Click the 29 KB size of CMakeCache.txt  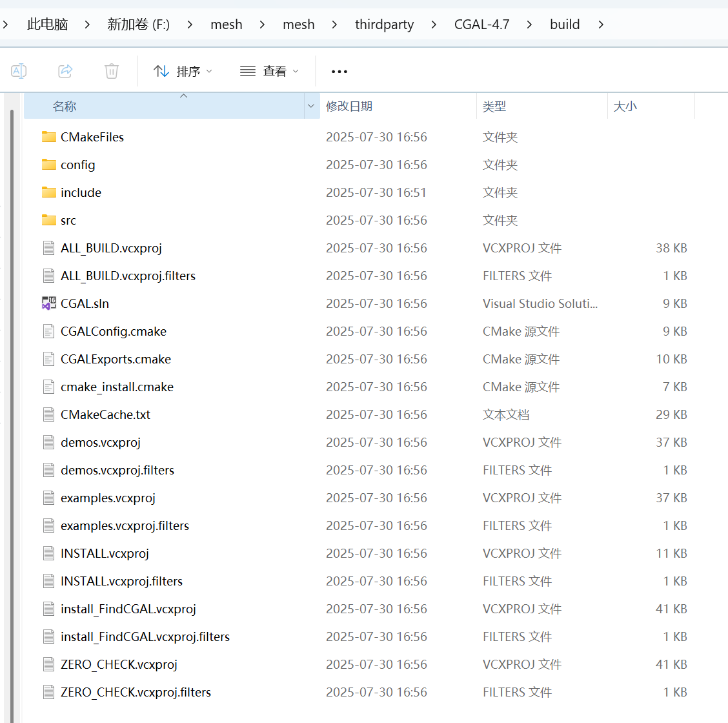[x=671, y=414]
